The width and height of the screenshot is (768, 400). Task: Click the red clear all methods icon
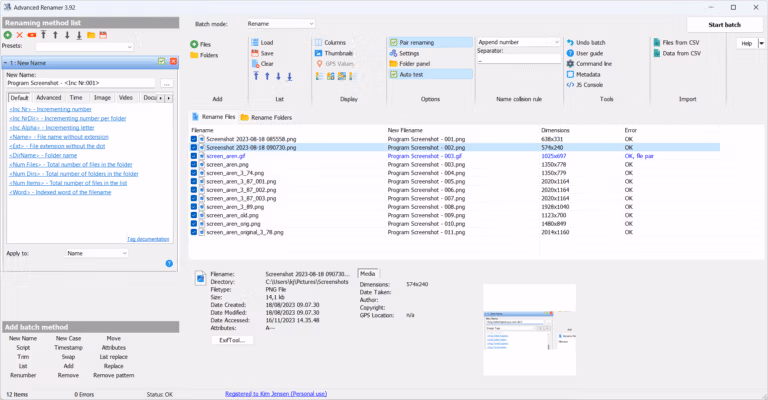[32, 35]
